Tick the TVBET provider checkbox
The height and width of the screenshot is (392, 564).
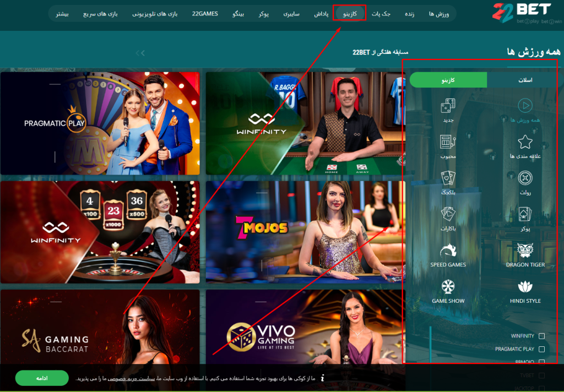pos(542,375)
